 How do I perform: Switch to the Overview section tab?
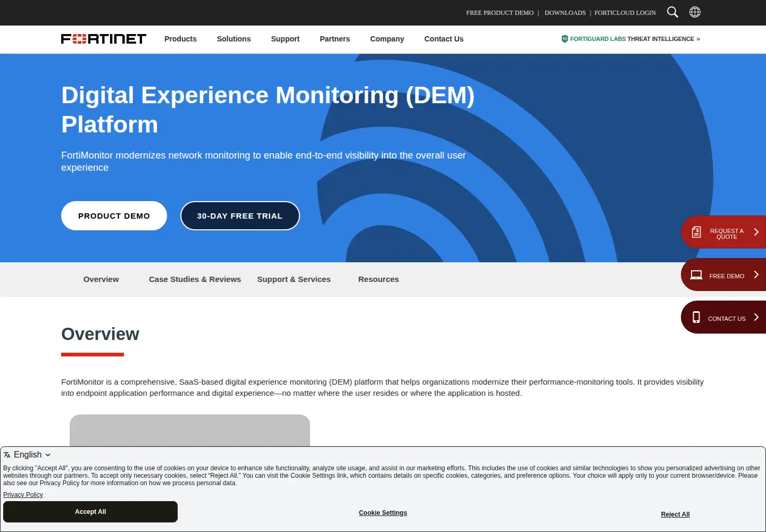point(101,279)
